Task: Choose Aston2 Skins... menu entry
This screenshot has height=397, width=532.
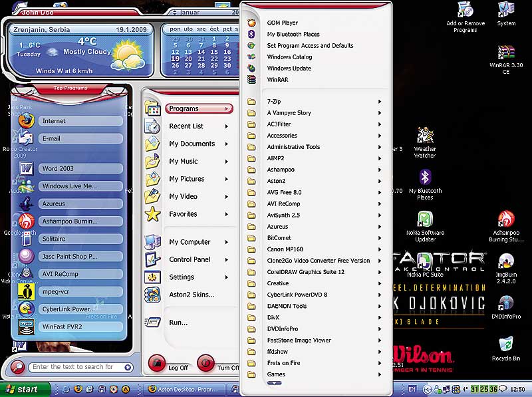Action: 192,295
